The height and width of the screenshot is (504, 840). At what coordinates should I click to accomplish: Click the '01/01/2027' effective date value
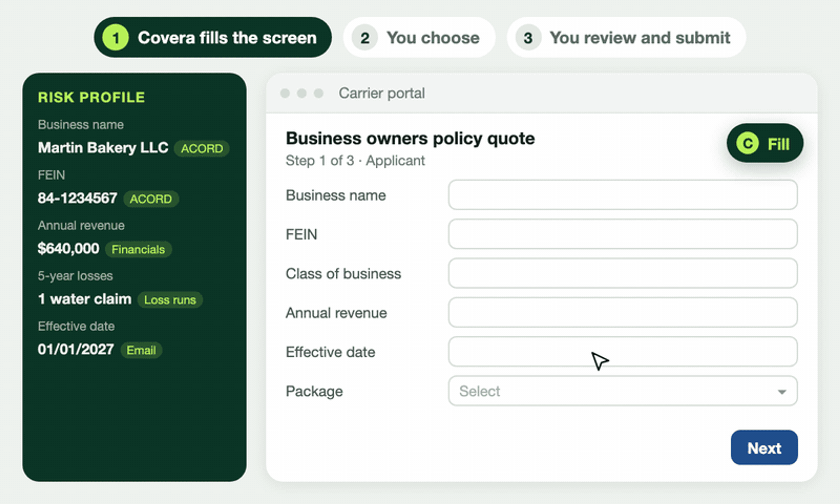pyautogui.click(x=76, y=349)
